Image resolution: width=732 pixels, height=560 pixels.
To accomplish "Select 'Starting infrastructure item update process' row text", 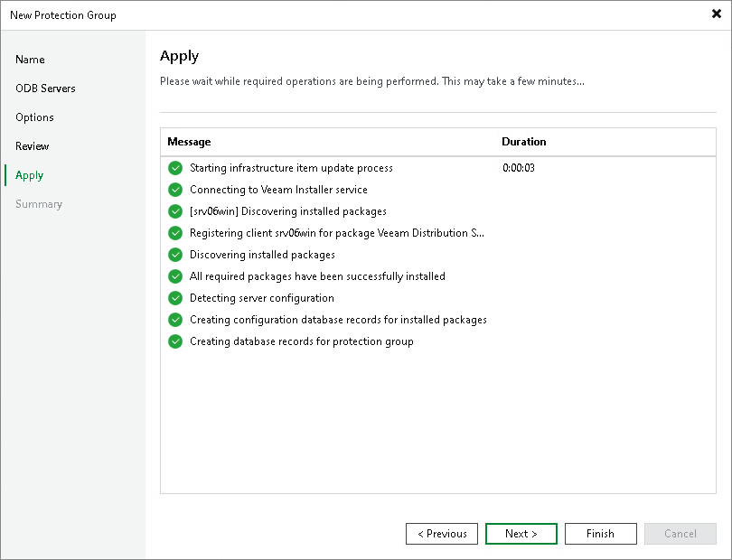I will click(x=291, y=168).
